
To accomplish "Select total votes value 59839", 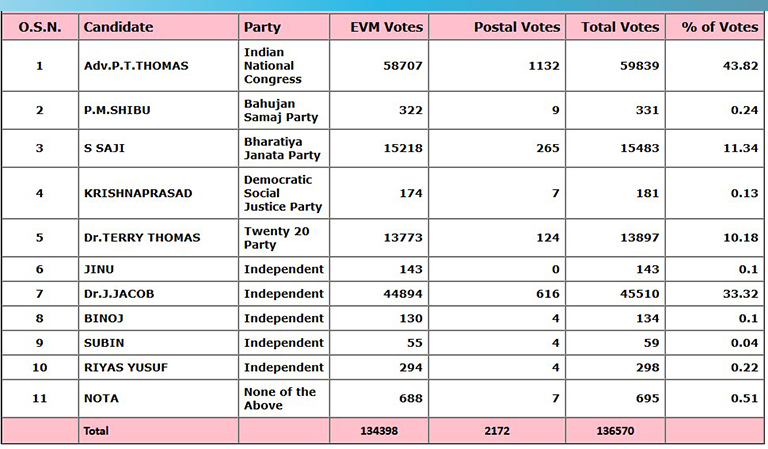I will coord(638,66).
